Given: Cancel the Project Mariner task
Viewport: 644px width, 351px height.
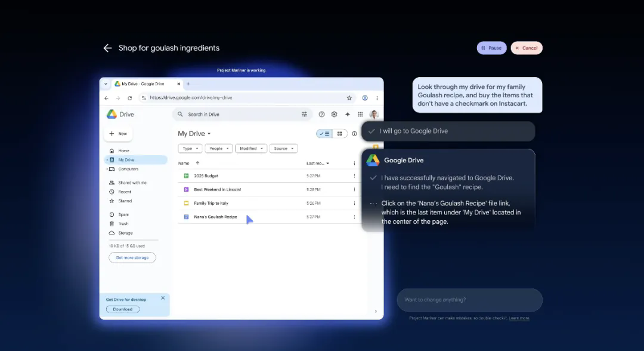Looking at the screenshot, I should coord(527,48).
